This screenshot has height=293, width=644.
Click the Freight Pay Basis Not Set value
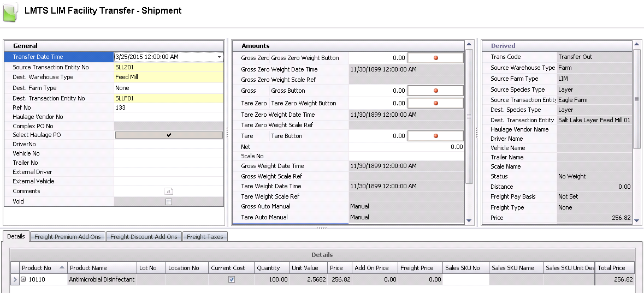[594, 196]
